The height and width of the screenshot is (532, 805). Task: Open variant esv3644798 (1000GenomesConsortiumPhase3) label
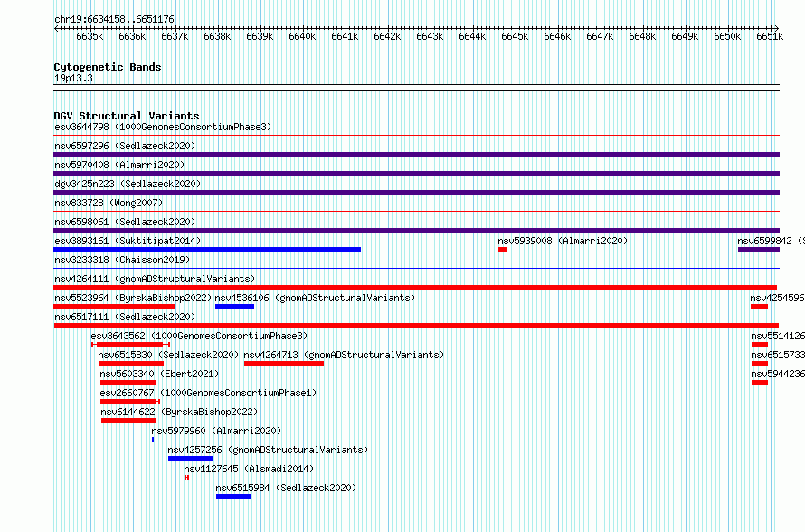pyautogui.click(x=163, y=127)
